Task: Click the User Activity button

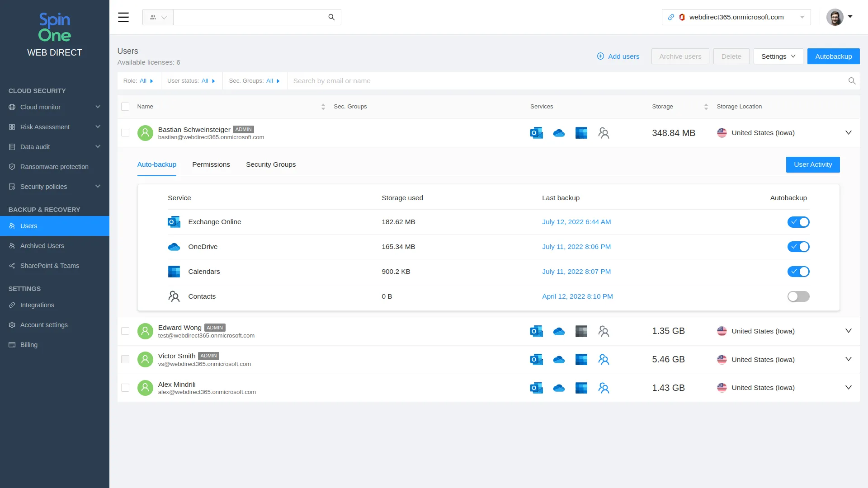Action: 812,164
